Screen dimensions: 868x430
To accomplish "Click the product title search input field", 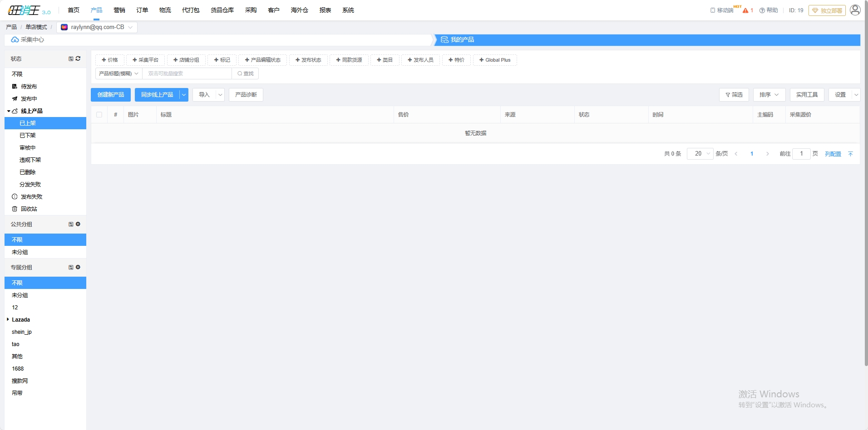I will (187, 73).
